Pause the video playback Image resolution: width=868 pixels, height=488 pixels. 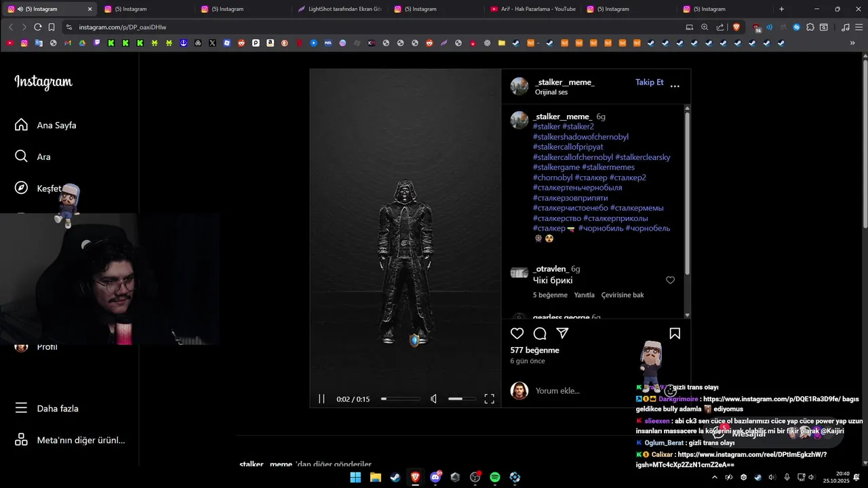click(321, 399)
